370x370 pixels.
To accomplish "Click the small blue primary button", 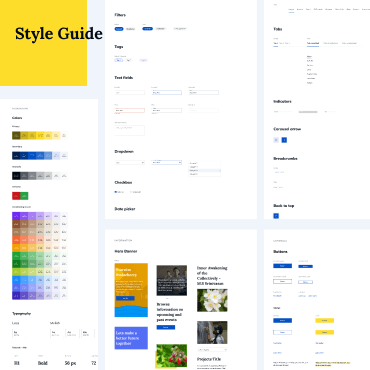I will (305, 266).
